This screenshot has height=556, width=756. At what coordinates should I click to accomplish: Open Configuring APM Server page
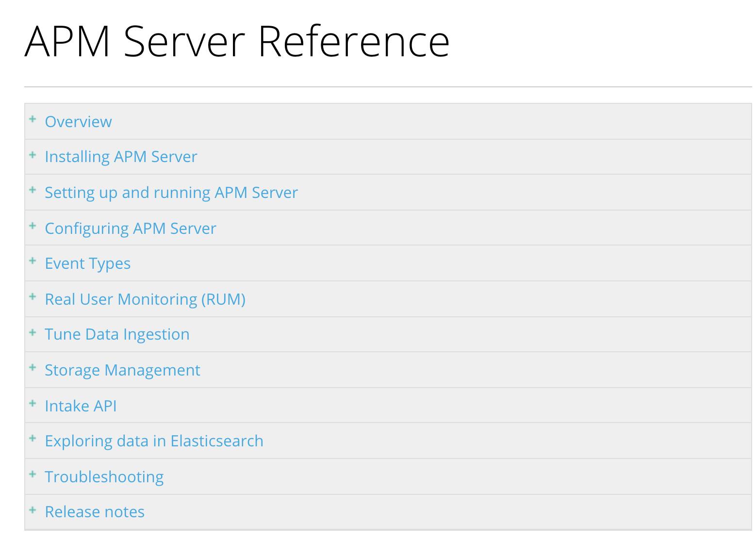(x=131, y=229)
